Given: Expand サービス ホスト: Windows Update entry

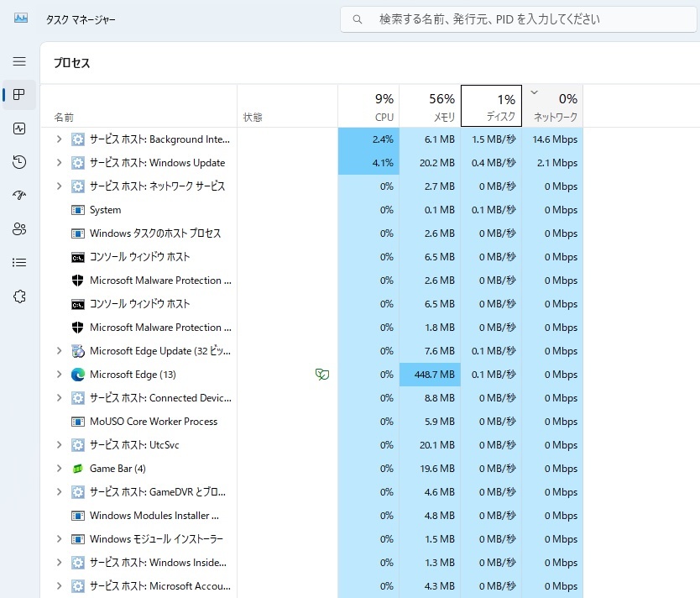Looking at the screenshot, I should pyautogui.click(x=59, y=163).
